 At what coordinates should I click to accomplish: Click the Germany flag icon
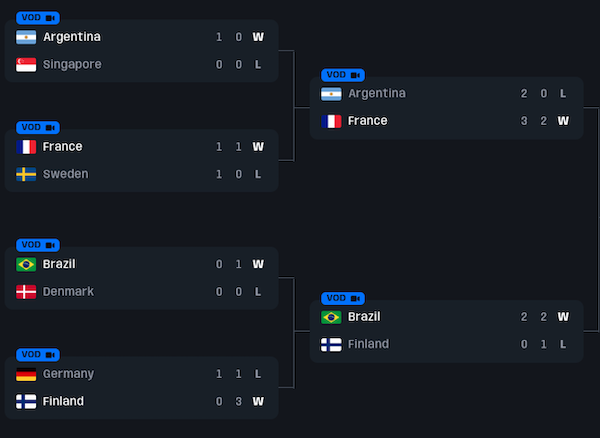(x=26, y=374)
